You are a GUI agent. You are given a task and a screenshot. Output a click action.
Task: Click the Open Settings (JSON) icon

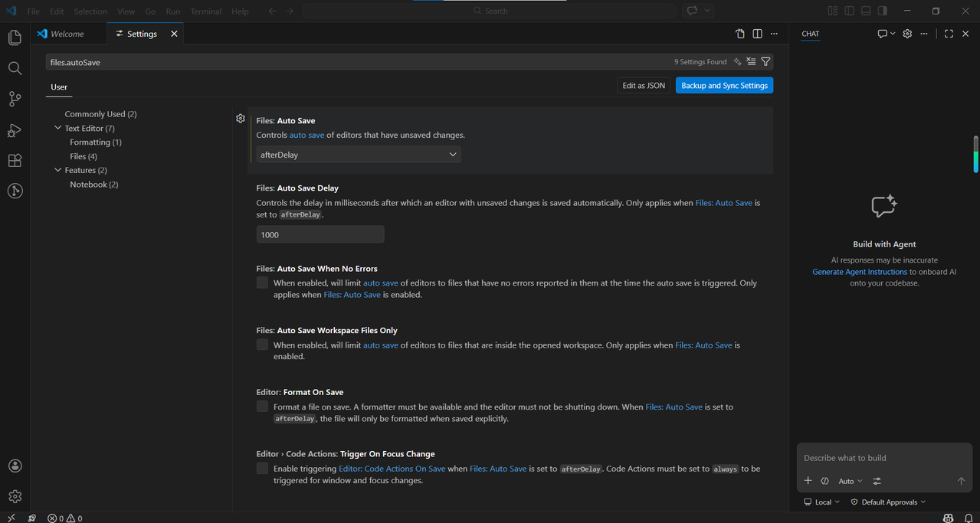pyautogui.click(x=740, y=34)
